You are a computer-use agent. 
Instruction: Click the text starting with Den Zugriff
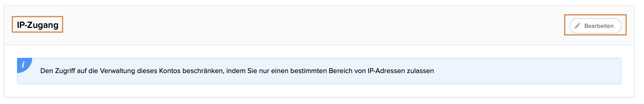pos(237,71)
